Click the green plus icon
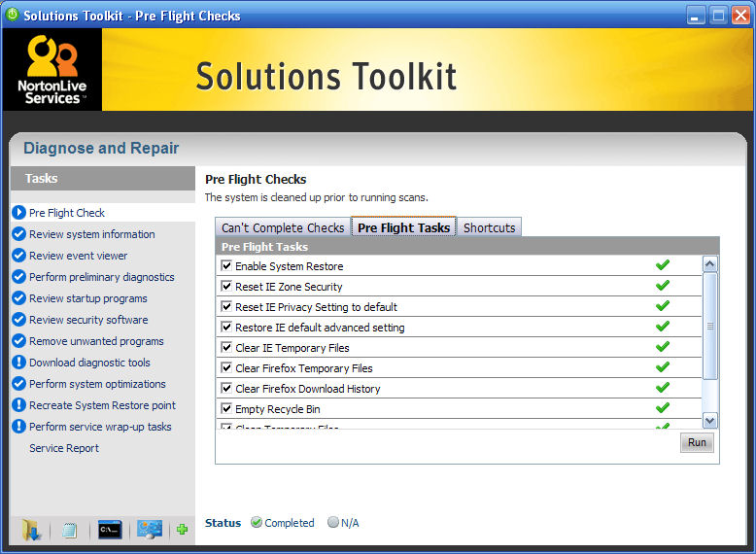This screenshot has width=756, height=554. 182,530
